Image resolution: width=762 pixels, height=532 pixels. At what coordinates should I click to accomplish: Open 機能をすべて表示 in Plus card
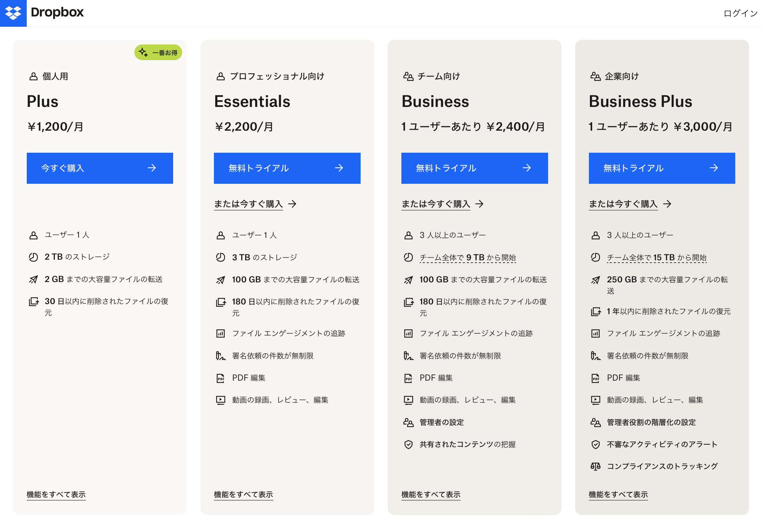56,494
